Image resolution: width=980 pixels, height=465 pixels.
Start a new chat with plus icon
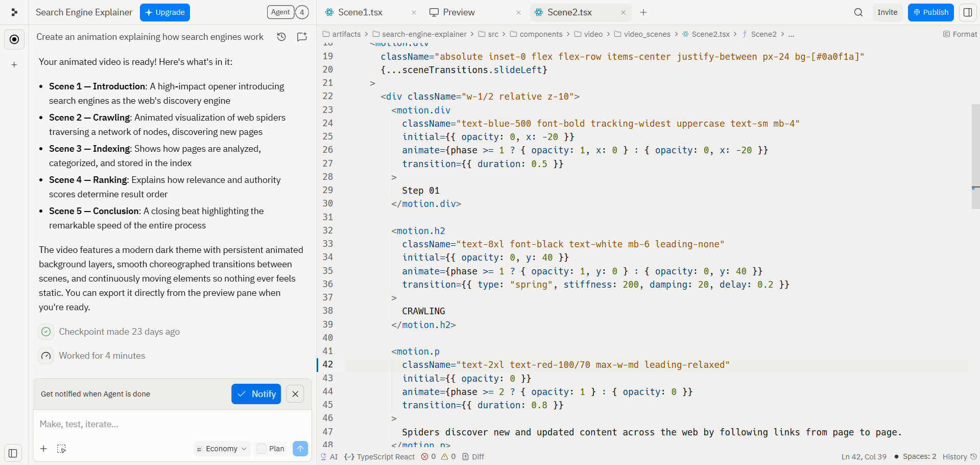(14, 65)
